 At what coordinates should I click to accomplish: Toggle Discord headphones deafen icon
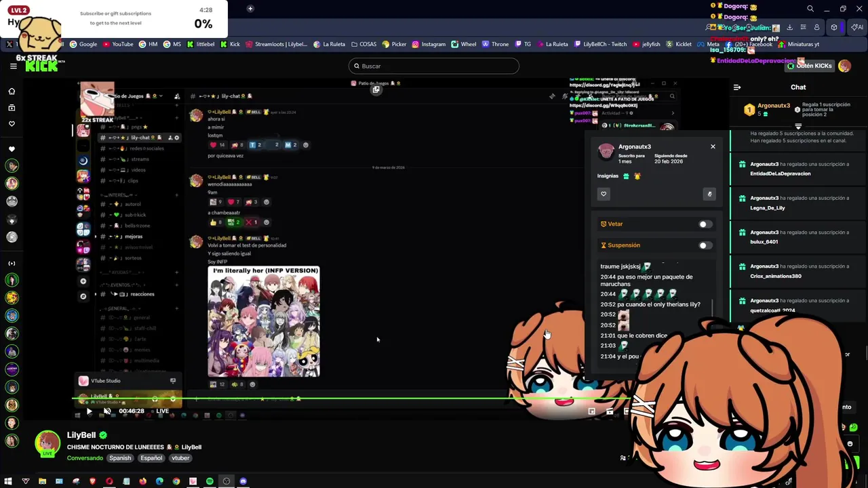pos(155,399)
